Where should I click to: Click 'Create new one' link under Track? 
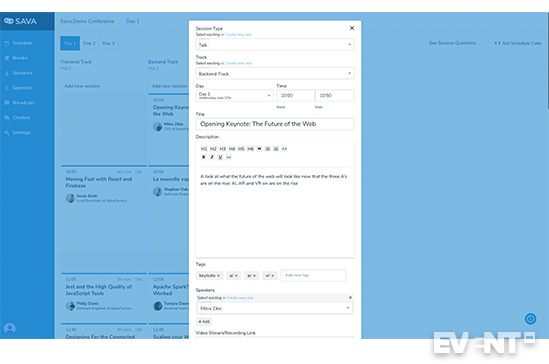pyautogui.click(x=238, y=63)
